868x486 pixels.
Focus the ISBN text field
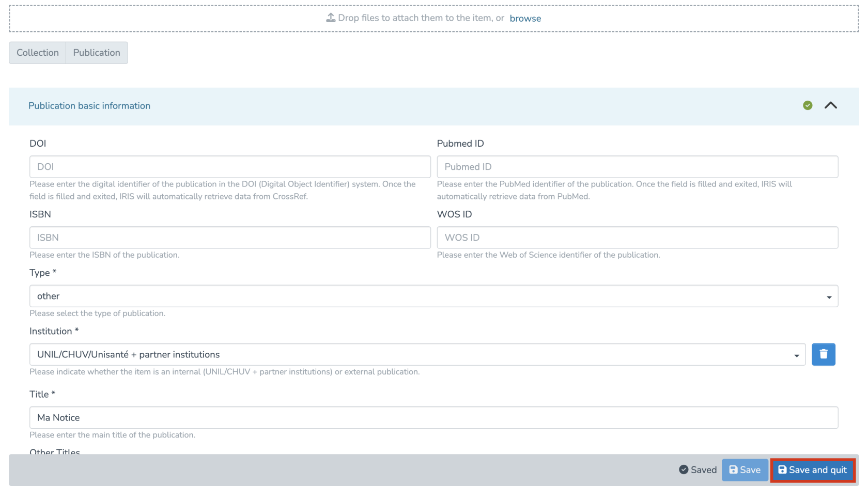click(x=230, y=238)
